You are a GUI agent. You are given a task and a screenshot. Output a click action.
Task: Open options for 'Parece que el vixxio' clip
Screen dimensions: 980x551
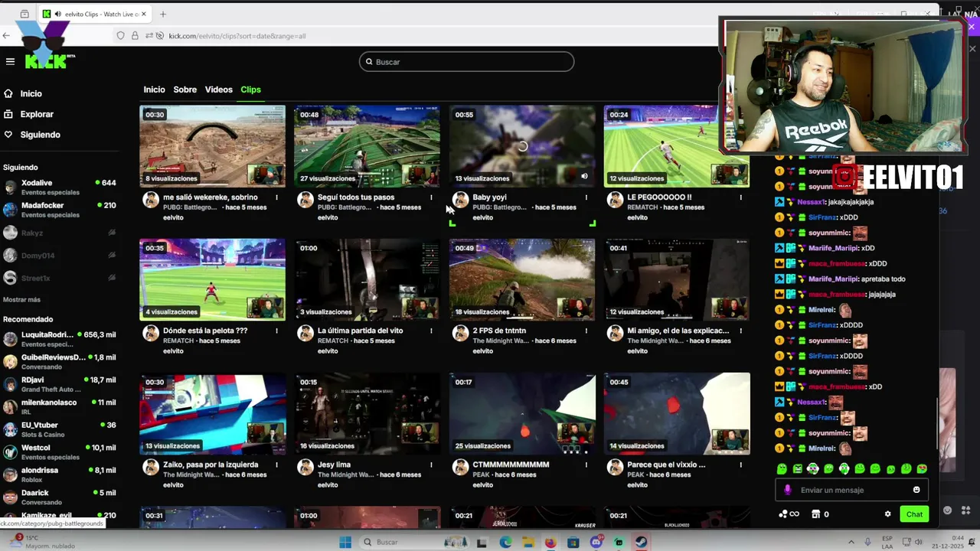[740, 465]
